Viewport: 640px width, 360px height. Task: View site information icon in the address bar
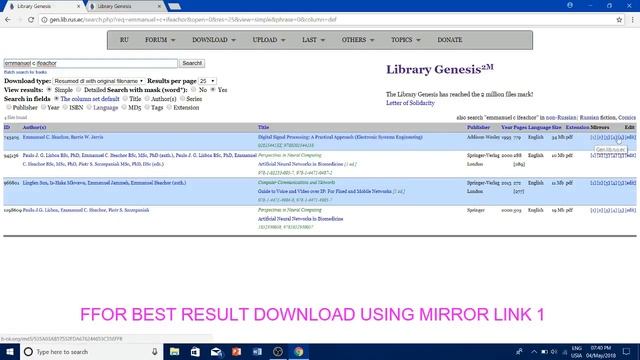[x=44, y=20]
